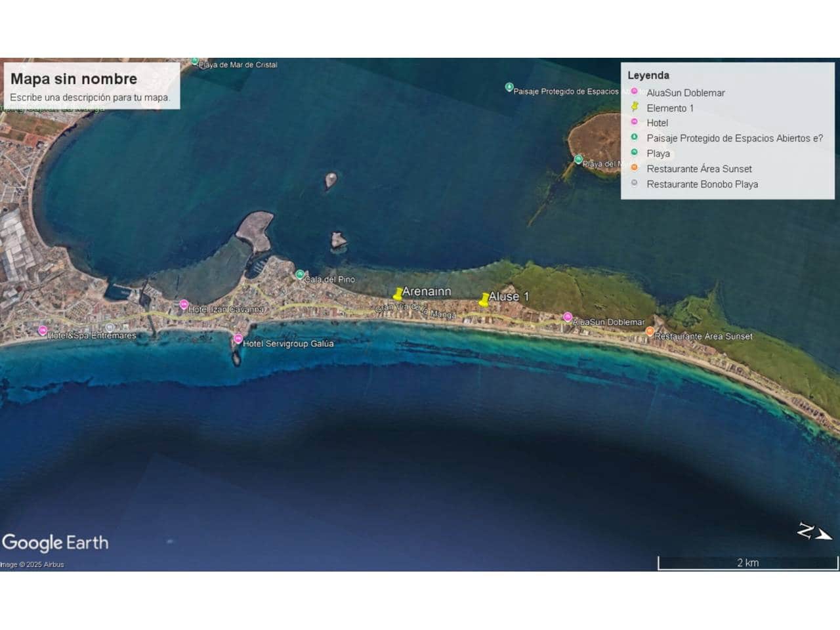Click the Playa de Mar de Cristal marker

click(x=195, y=62)
